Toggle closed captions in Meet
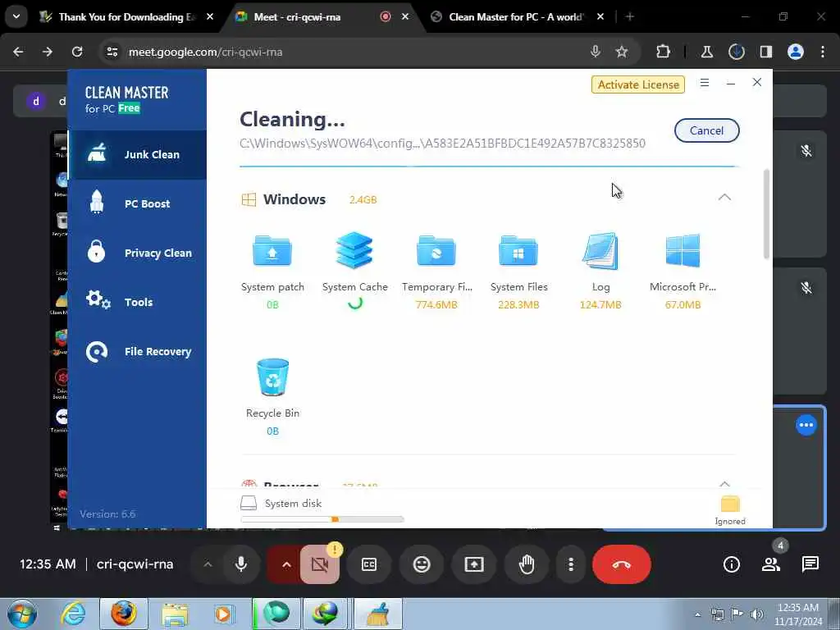The image size is (840, 630). 369,564
